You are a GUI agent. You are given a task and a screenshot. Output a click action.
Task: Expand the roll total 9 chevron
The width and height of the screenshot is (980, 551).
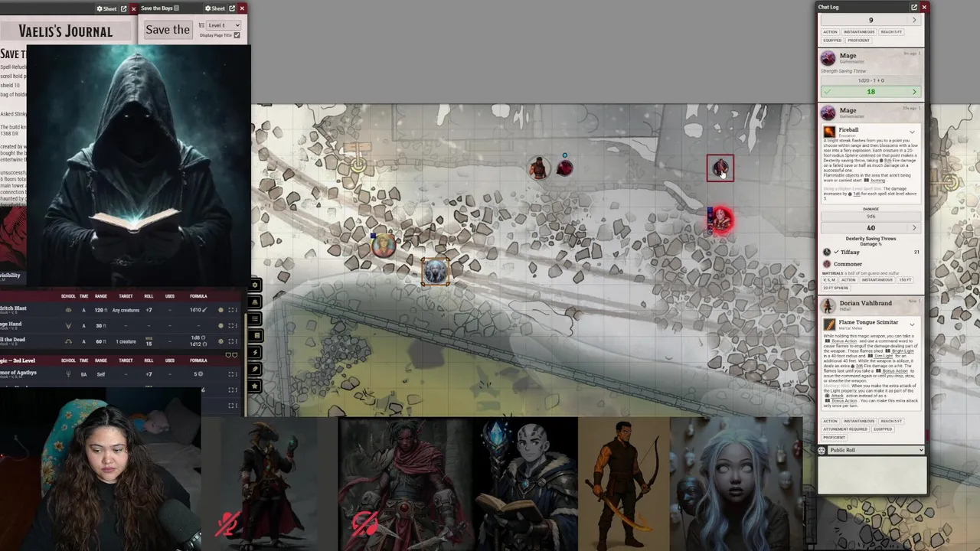click(914, 20)
